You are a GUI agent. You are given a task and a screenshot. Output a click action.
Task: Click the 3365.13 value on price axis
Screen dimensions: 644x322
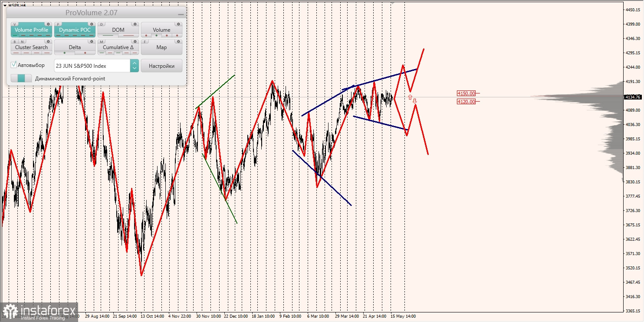(x=633, y=311)
